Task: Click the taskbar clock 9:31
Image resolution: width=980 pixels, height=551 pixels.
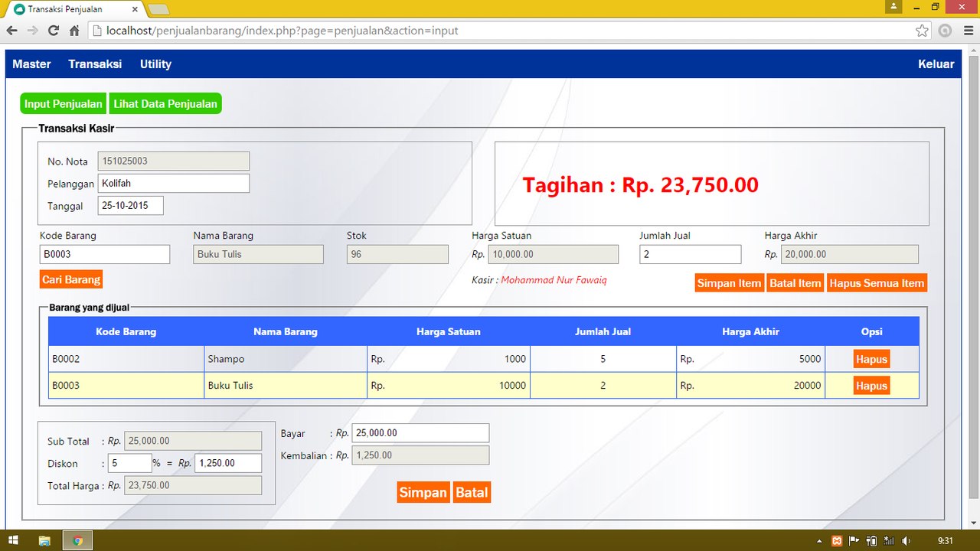Action: pyautogui.click(x=946, y=541)
